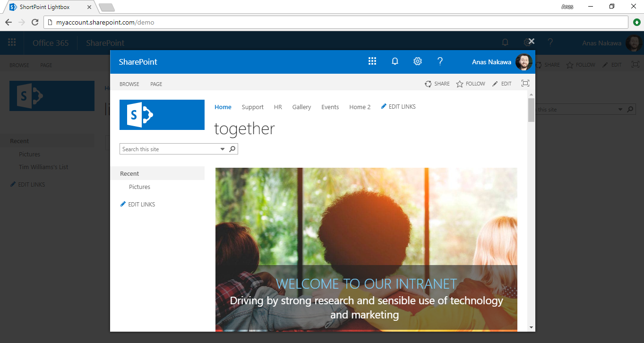Click the SharePoint site logo tile
The width and height of the screenshot is (644, 343).
tap(162, 114)
